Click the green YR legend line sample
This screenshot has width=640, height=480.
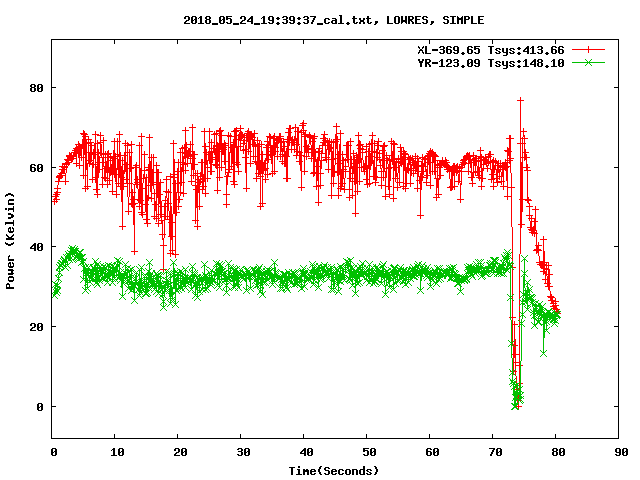coord(588,63)
